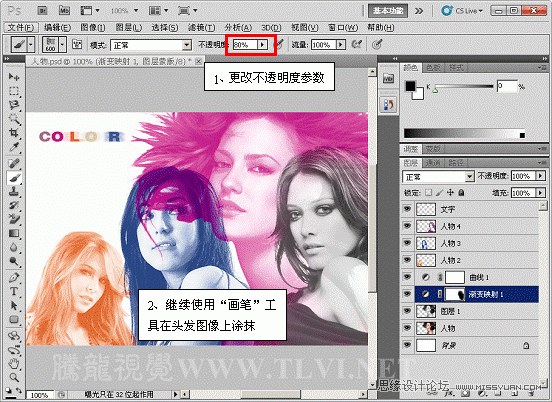Screen dimensions: 552x402
Task: Hide the 文字 layer
Action: tap(407, 209)
